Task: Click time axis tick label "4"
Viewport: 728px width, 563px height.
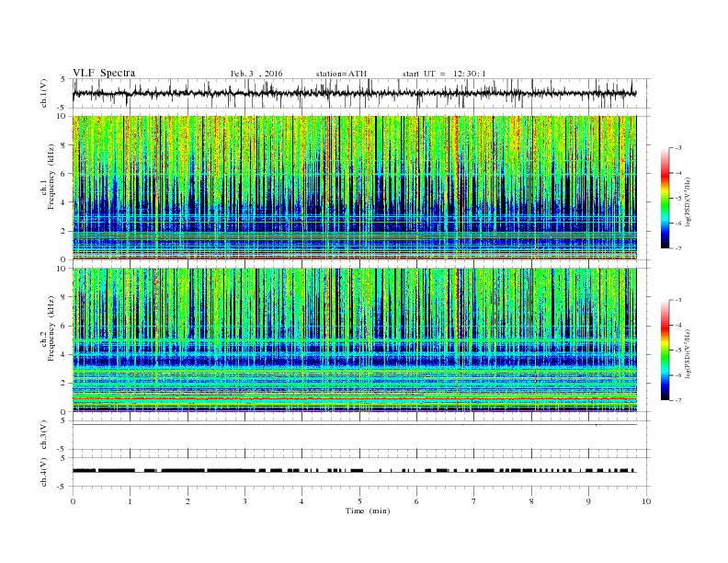Action: pos(301,501)
